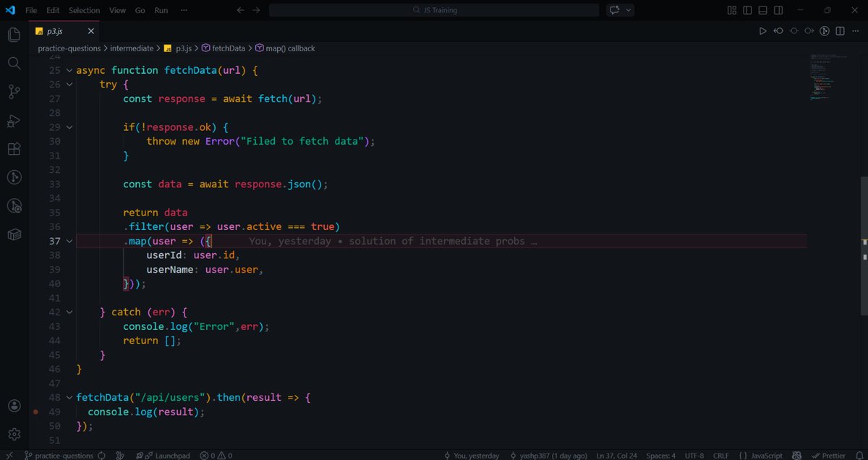Collapse the fold at line 48
This screenshot has width=868, height=460.
[x=69, y=398]
